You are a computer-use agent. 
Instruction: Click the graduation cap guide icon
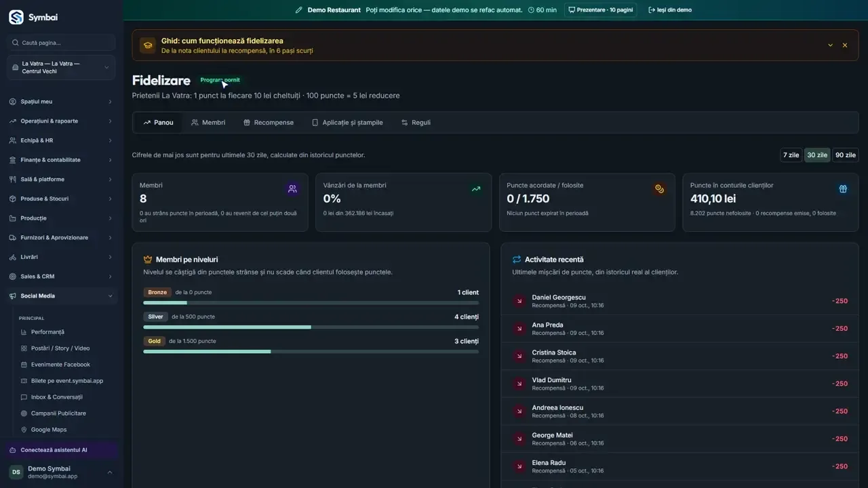147,45
